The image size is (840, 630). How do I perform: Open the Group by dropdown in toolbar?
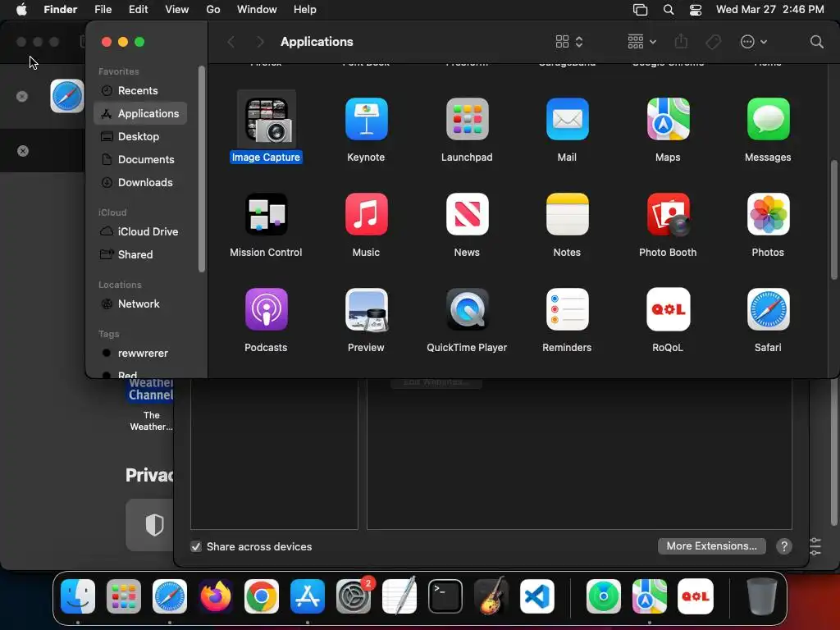click(641, 42)
